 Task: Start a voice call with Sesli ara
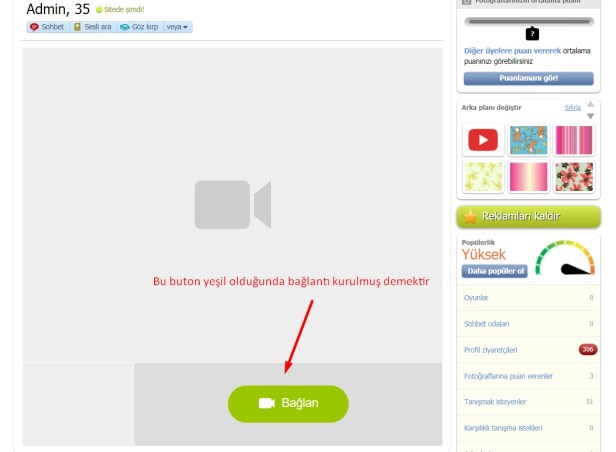[x=93, y=27]
